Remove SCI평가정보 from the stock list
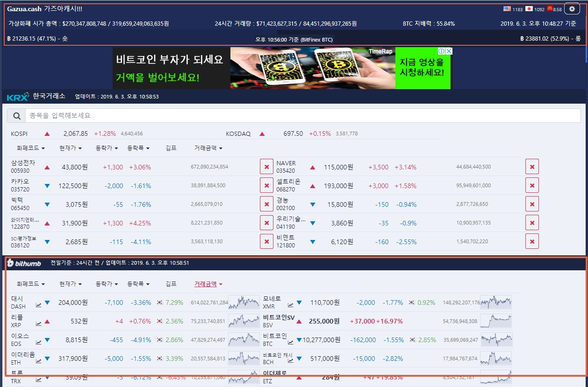Screen dimensions: 588x387 [x=266, y=241]
